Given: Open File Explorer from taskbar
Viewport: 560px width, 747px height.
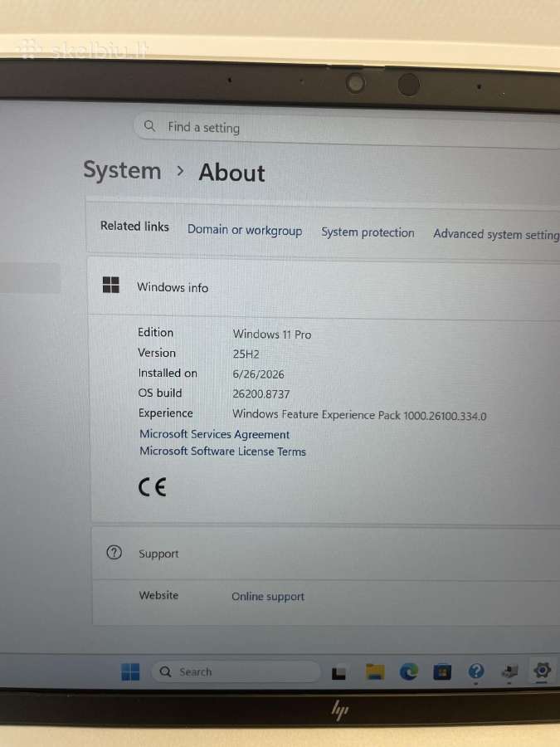Looking at the screenshot, I should (375, 671).
